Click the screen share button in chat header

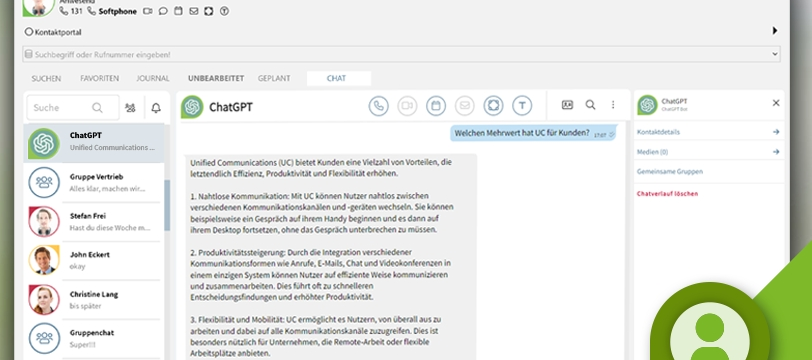pos(494,106)
